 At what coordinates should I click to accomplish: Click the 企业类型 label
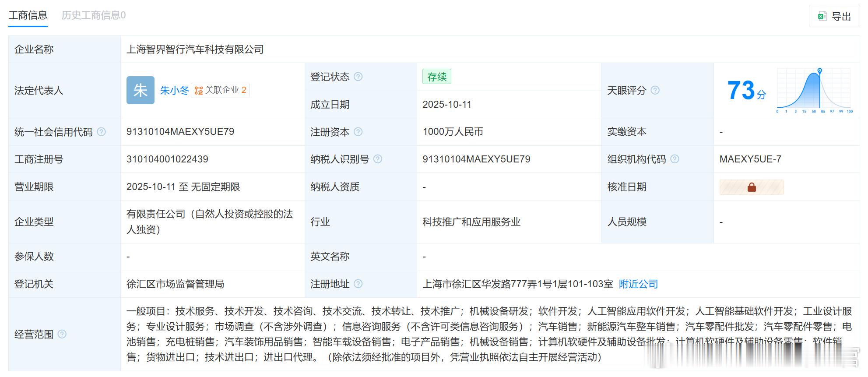click(34, 222)
